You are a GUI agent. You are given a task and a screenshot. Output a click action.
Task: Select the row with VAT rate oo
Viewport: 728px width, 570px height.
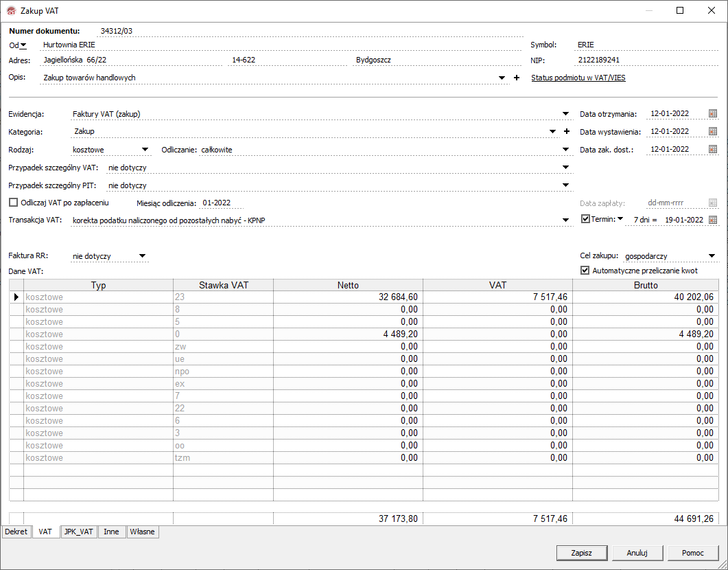(x=364, y=446)
